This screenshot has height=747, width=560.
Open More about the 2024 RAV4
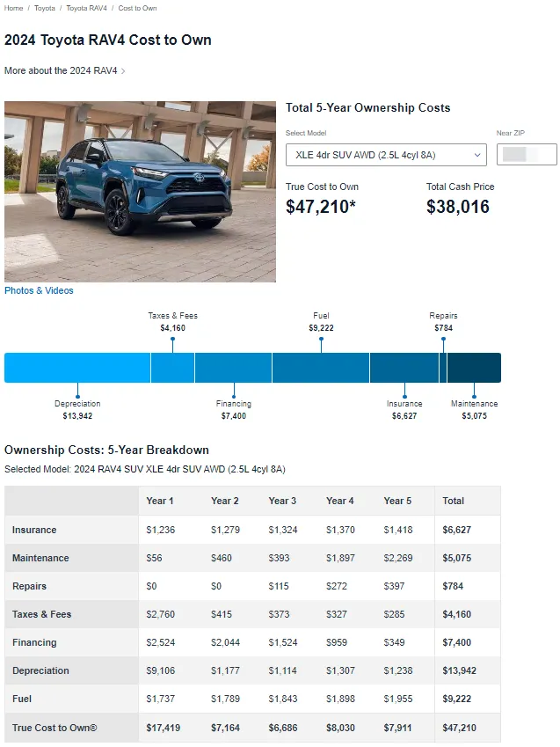pyautogui.click(x=60, y=70)
